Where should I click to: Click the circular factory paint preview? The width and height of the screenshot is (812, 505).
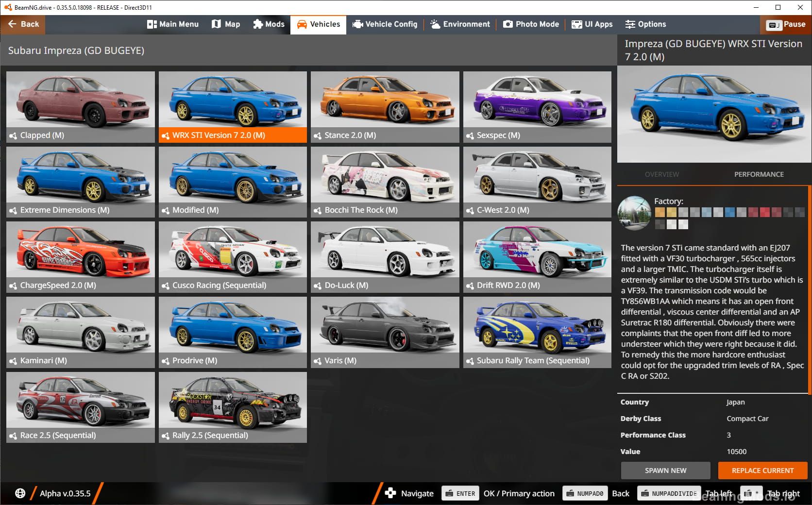click(x=634, y=213)
